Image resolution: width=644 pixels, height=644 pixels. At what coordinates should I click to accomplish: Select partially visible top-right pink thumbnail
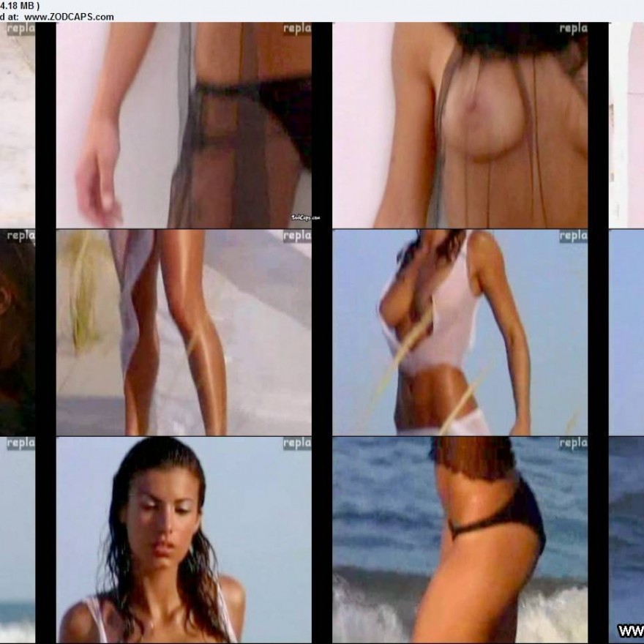coord(626,124)
